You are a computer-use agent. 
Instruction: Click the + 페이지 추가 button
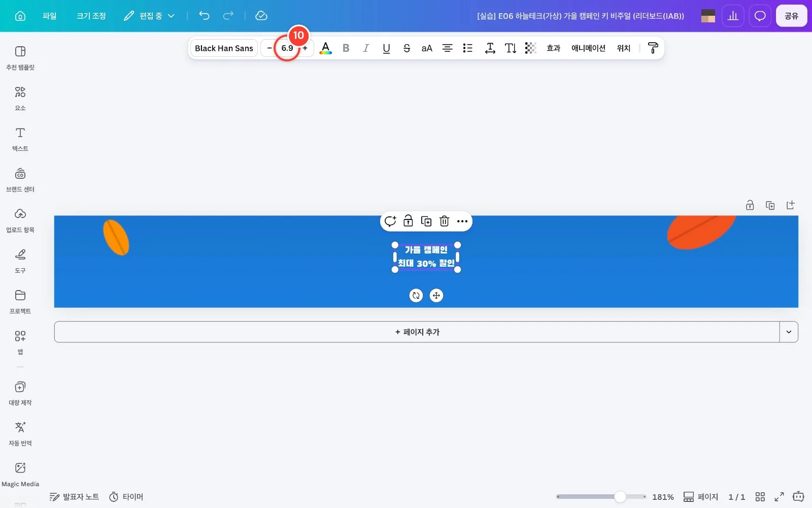click(x=417, y=332)
